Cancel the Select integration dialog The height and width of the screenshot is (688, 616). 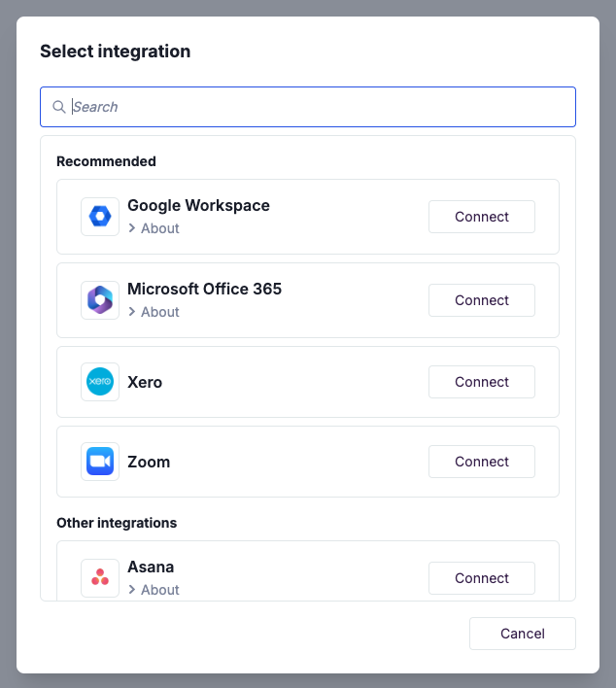[523, 634]
